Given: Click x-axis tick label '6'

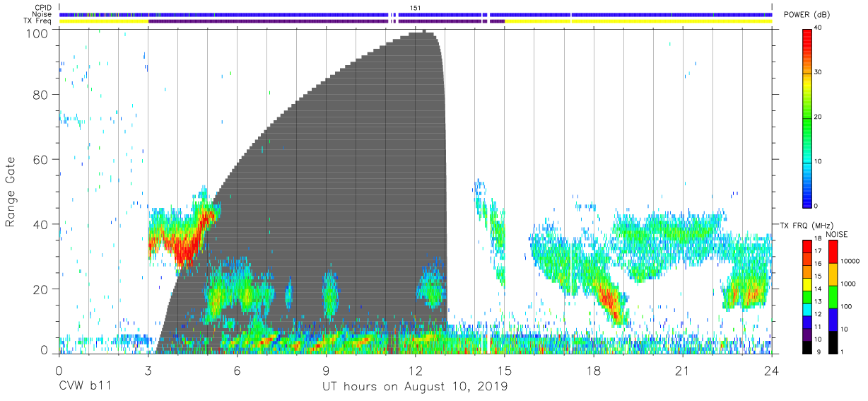Looking at the screenshot, I should pos(237,371).
